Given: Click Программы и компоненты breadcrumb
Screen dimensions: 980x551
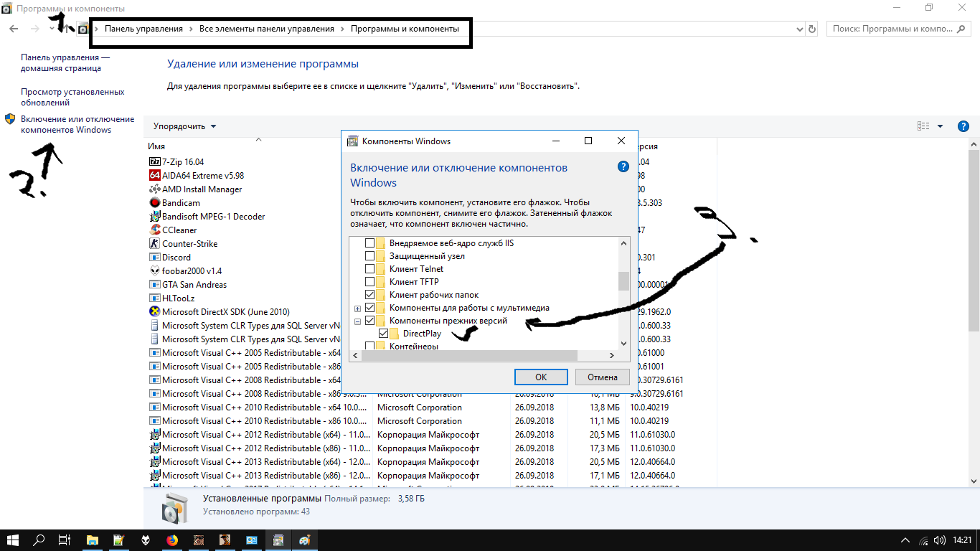Looking at the screenshot, I should click(x=405, y=29).
